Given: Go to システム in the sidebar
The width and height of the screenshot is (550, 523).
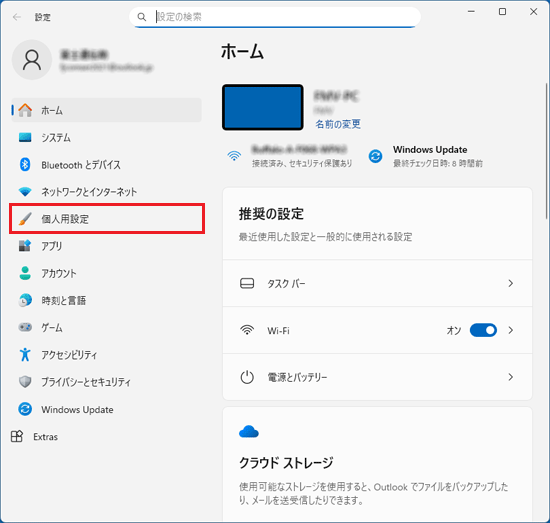Looking at the screenshot, I should pos(107,138).
